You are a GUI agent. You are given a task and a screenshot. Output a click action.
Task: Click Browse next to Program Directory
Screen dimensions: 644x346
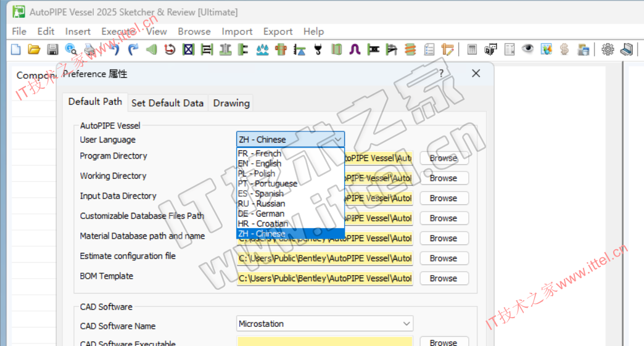tap(444, 158)
